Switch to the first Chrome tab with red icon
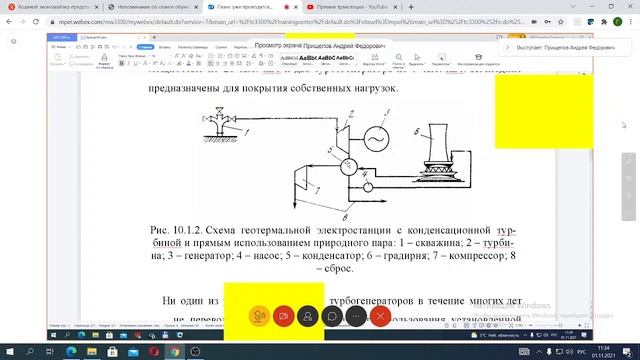 pyautogui.click(x=53, y=7)
